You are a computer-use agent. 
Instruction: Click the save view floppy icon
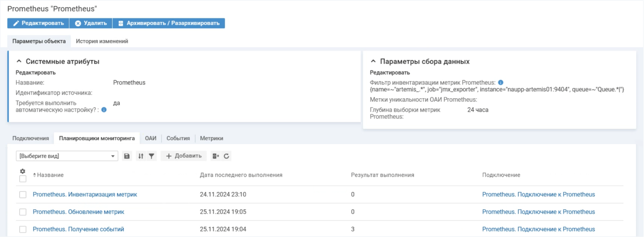click(127, 156)
